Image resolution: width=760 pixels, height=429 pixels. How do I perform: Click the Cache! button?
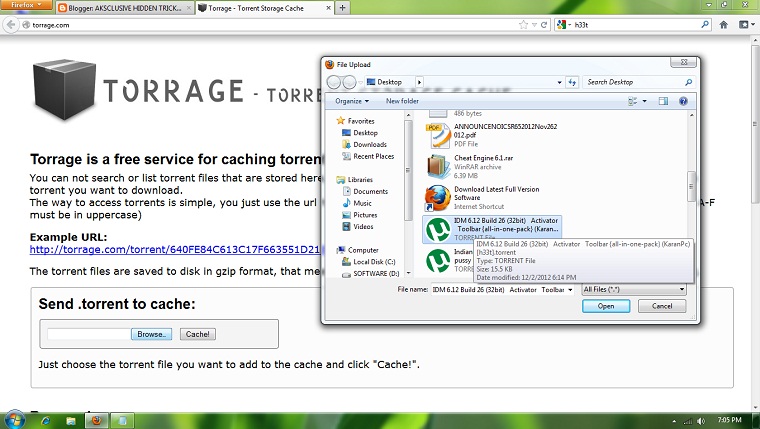198,334
